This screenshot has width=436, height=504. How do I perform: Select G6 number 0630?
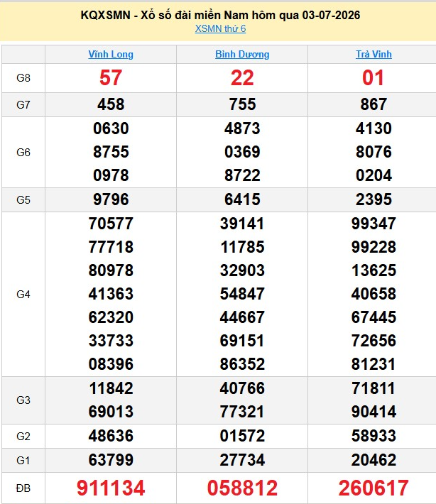(x=111, y=128)
